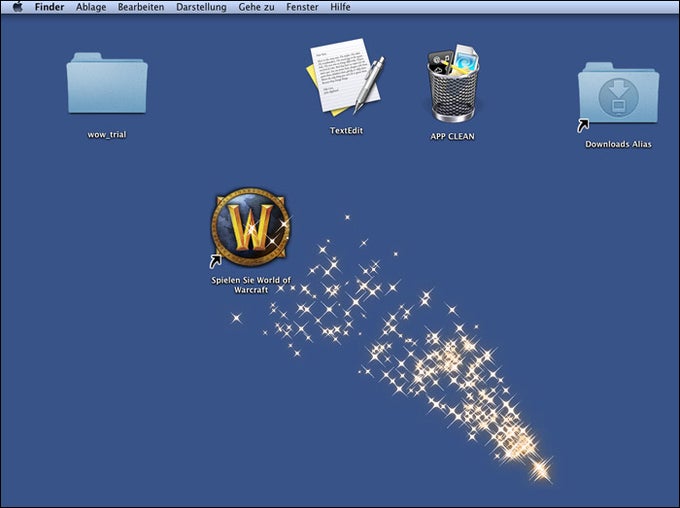Click the APP CLEAN label text
This screenshot has width=680, height=508.
(x=452, y=137)
